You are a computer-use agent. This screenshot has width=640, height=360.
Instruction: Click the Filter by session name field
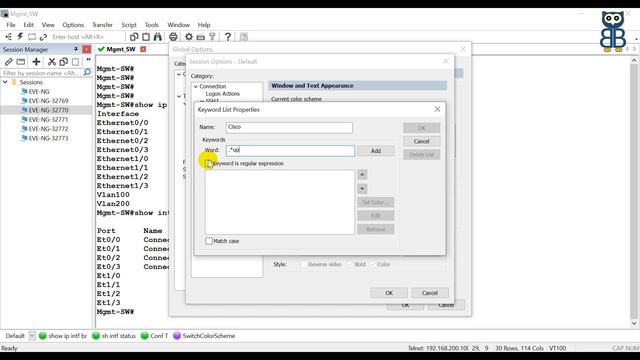tap(42, 73)
